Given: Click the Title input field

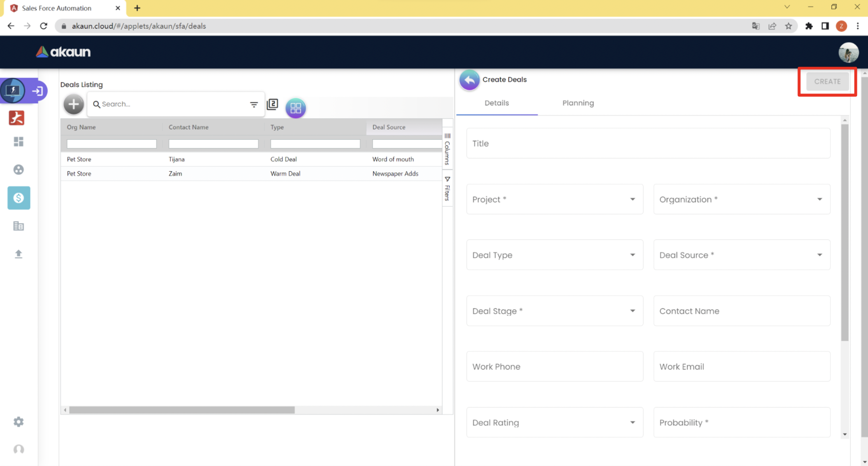Looking at the screenshot, I should [648, 143].
